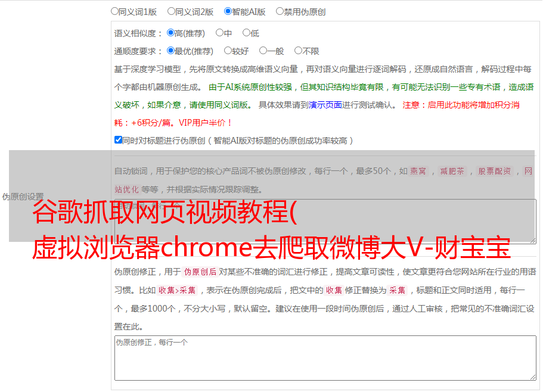Click the 通顺度要求 label

click(x=138, y=52)
